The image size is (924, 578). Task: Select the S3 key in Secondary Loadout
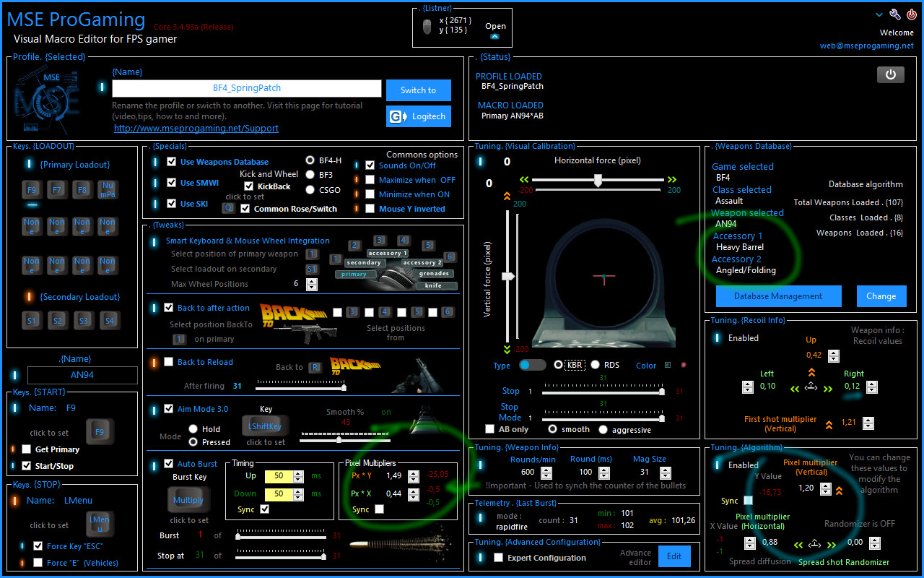pyautogui.click(x=83, y=320)
